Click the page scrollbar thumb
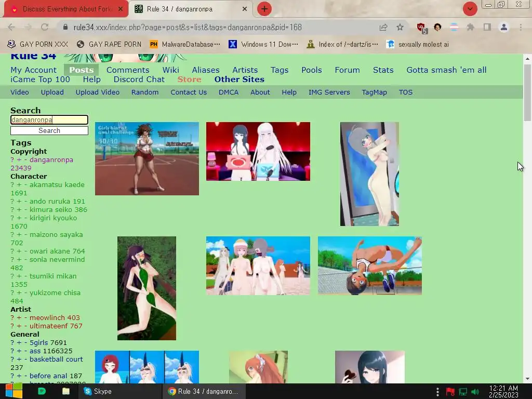 (x=528, y=92)
